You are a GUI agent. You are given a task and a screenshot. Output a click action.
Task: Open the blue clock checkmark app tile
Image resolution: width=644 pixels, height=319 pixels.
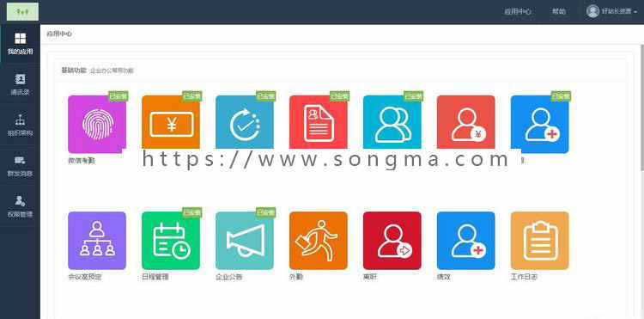coord(245,122)
